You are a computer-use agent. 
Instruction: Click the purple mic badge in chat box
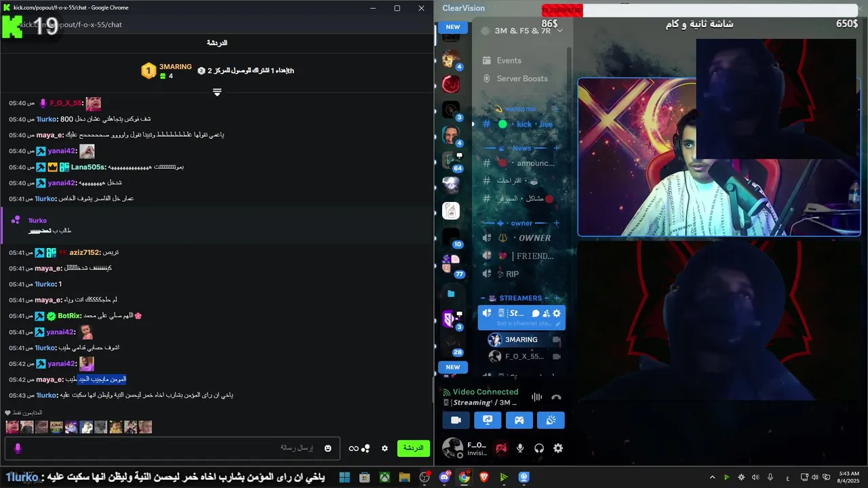click(18, 448)
